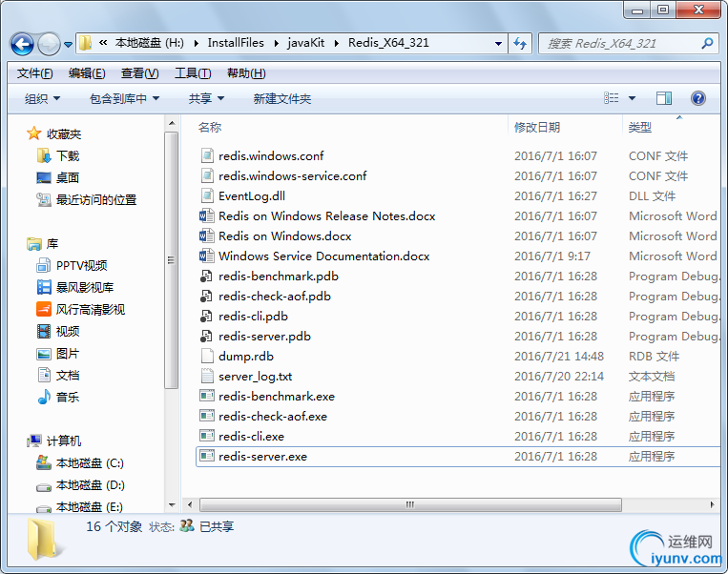The width and height of the screenshot is (728, 574).
Task: Click the address bar folder icon
Action: 85,43
